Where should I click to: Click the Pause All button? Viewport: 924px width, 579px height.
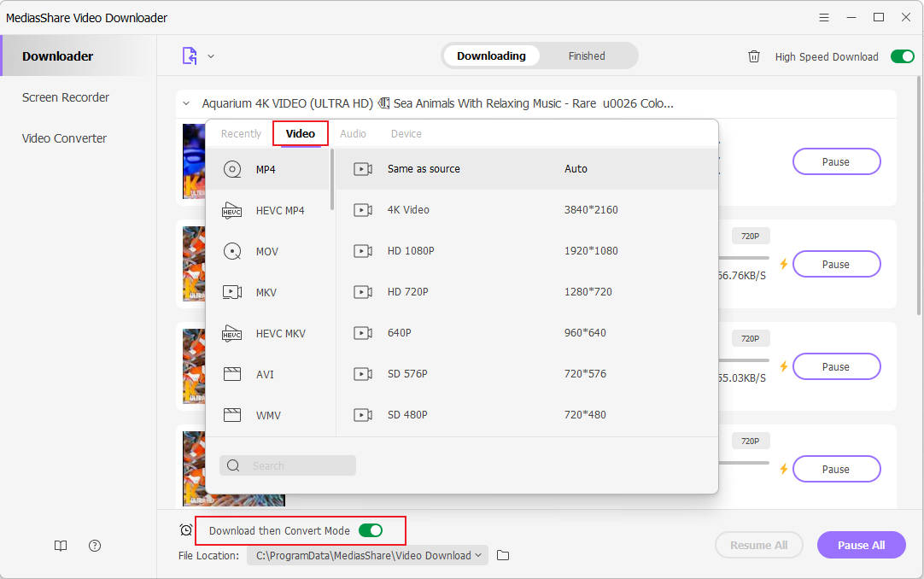click(861, 545)
